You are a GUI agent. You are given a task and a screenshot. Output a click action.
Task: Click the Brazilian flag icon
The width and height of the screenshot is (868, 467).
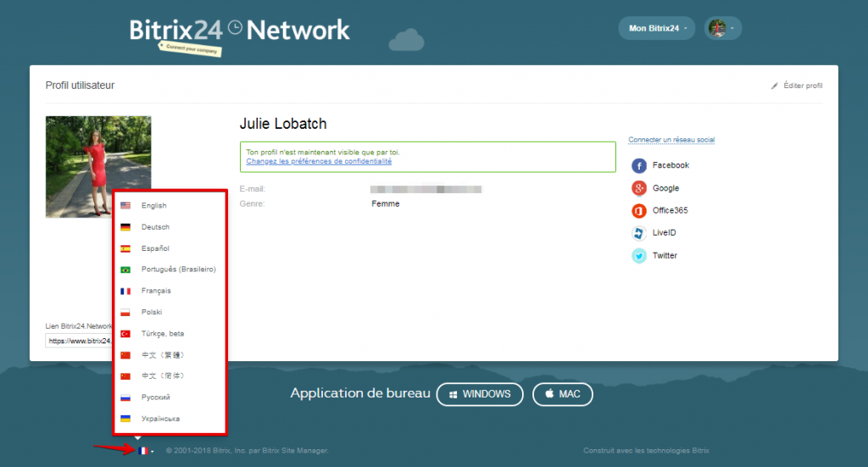click(125, 270)
